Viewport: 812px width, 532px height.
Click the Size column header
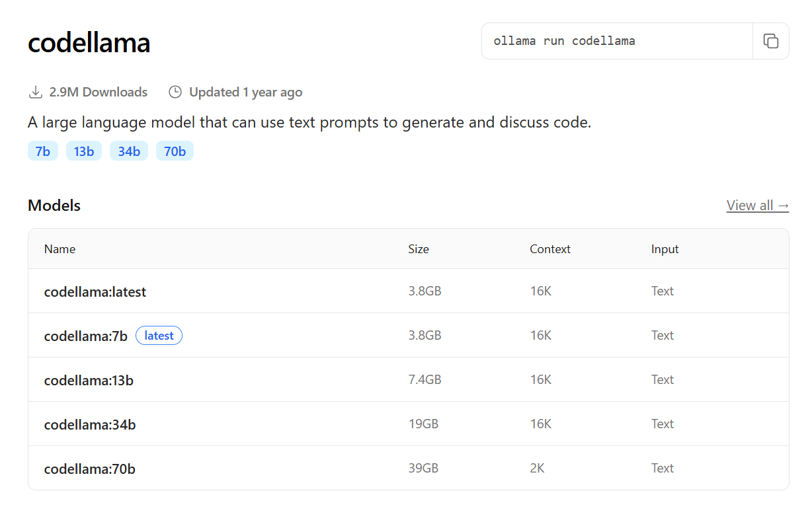pyautogui.click(x=419, y=249)
